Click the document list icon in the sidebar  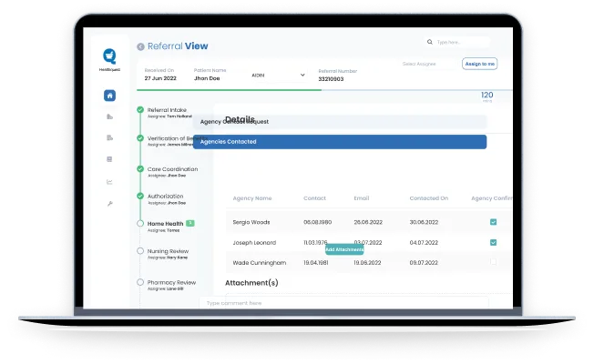(x=110, y=137)
